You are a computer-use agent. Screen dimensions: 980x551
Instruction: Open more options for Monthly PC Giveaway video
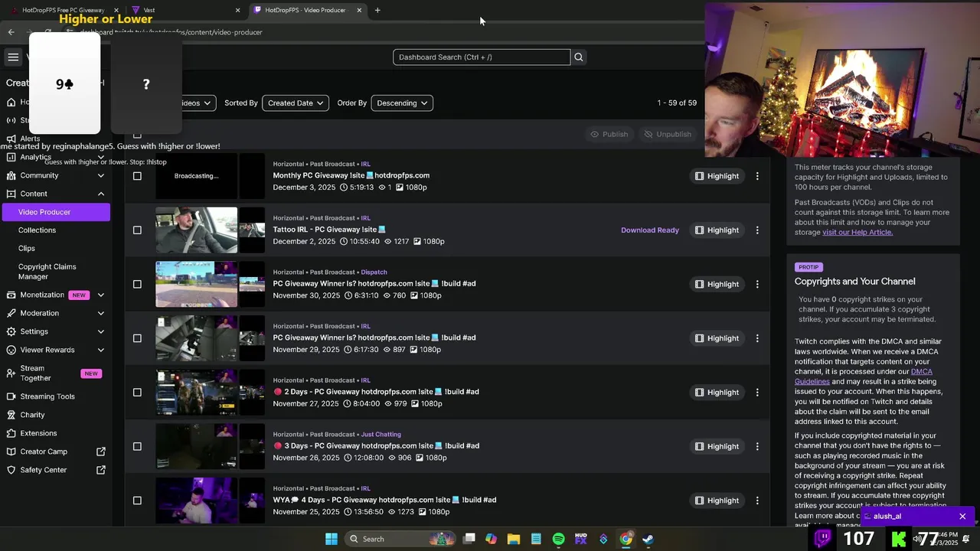tap(757, 176)
